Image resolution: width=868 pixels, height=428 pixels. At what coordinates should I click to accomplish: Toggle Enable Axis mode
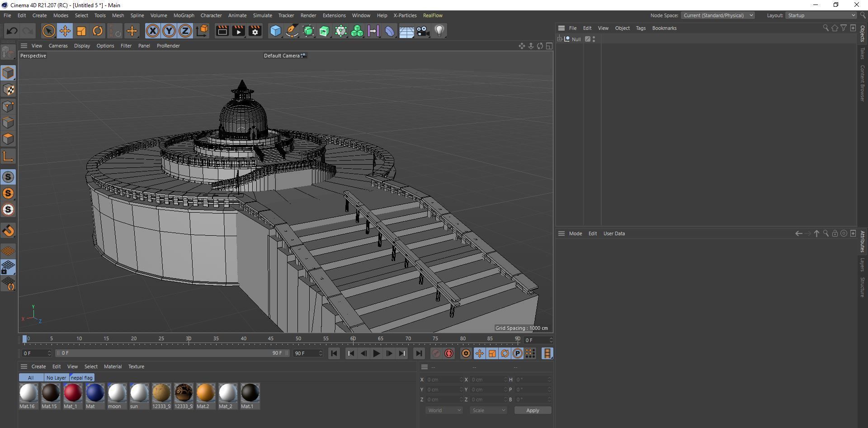point(8,157)
